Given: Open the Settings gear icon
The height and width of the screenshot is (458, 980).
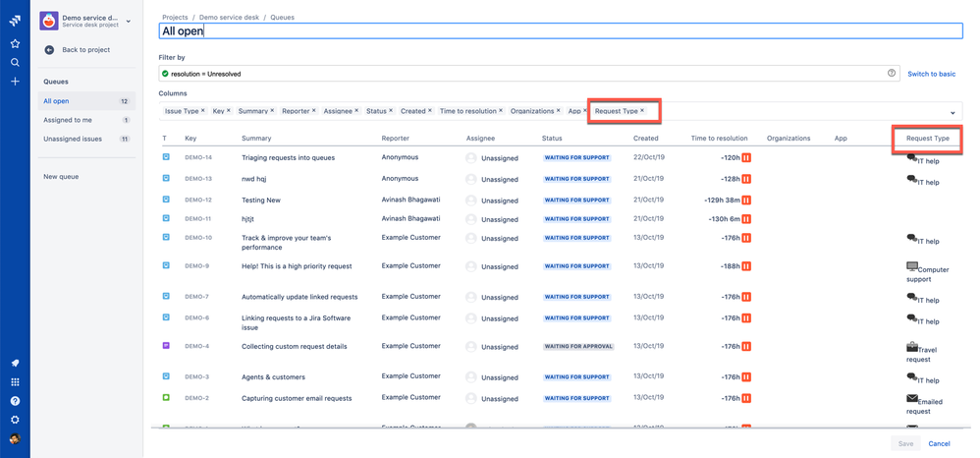Looking at the screenshot, I should click(15, 420).
